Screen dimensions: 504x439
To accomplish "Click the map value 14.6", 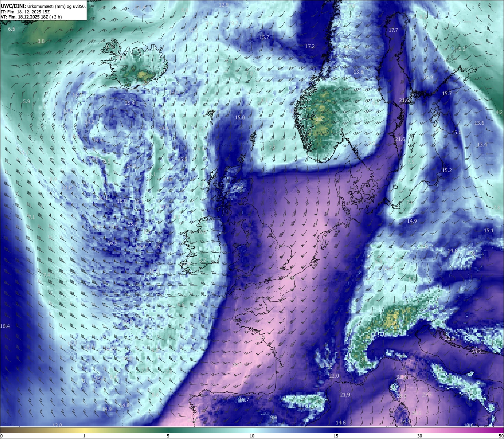I will (453, 250).
